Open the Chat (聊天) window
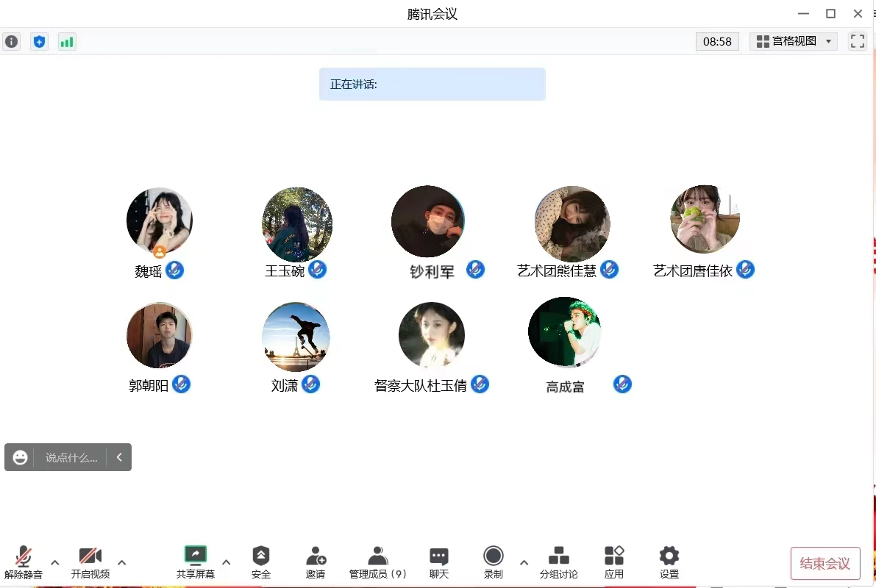 coord(439,562)
